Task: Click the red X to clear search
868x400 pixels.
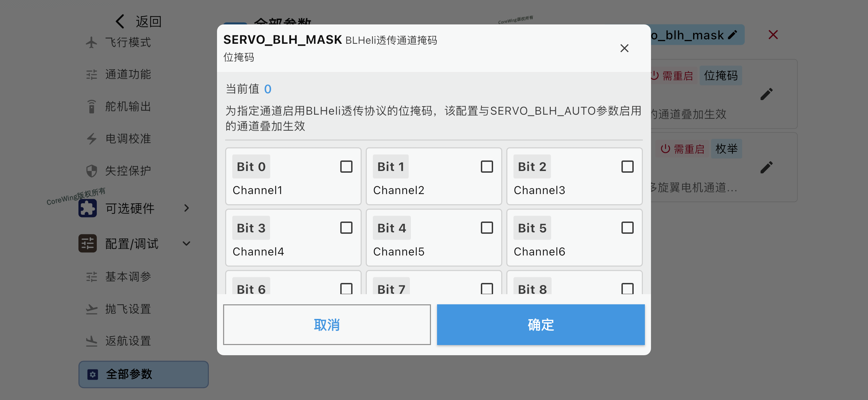Action: pos(773,35)
